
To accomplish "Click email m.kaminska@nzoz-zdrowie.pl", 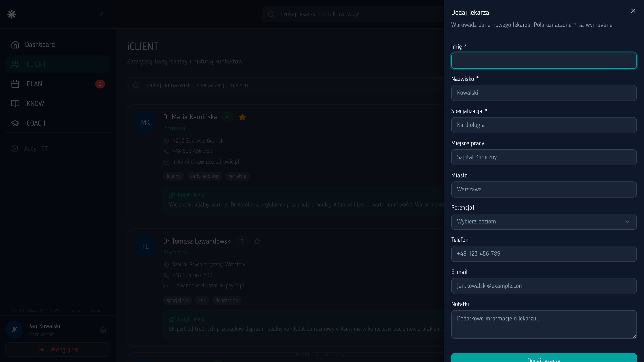I will click(x=205, y=162).
